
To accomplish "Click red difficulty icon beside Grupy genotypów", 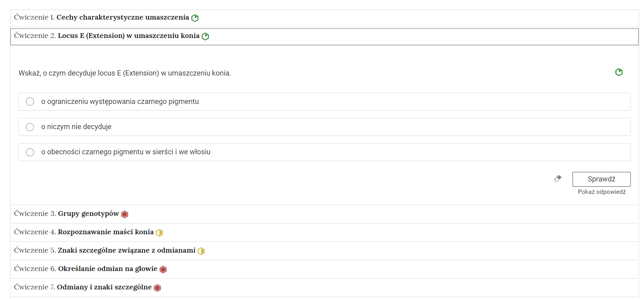I will pos(125,214).
